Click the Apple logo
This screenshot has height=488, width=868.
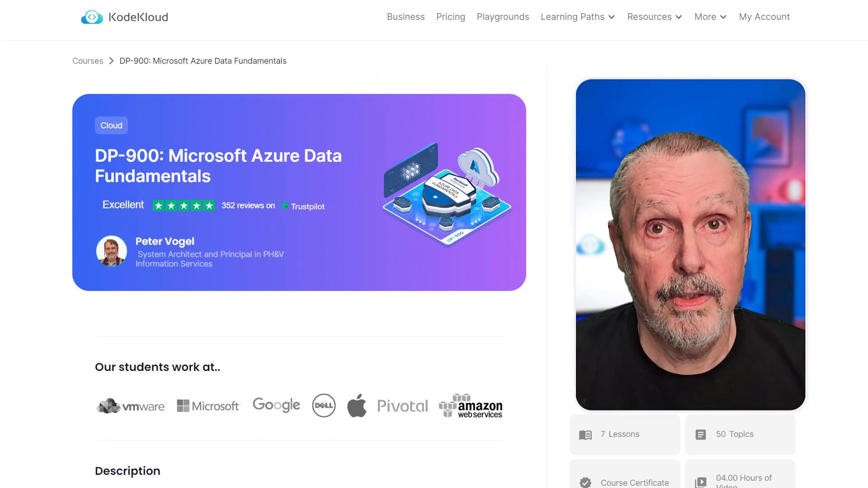[x=357, y=405]
